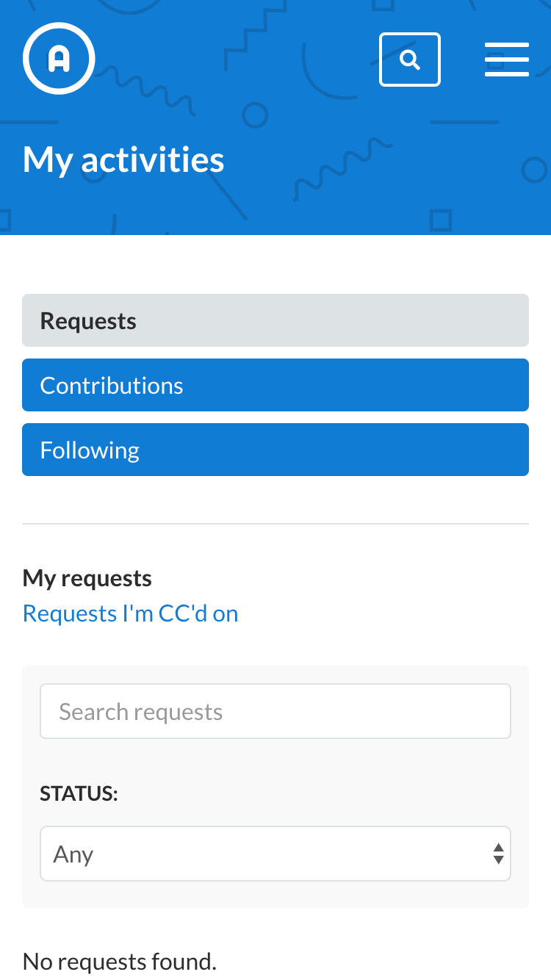This screenshot has height=980, width=551.
Task: Click the white border of the search button
Action: point(410,34)
